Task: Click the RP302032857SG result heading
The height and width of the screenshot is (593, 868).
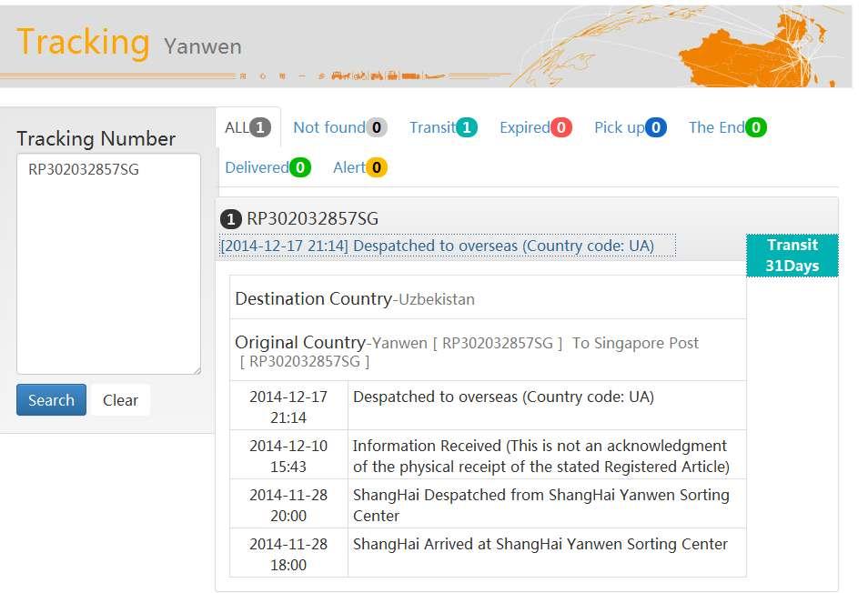Action: [312, 219]
